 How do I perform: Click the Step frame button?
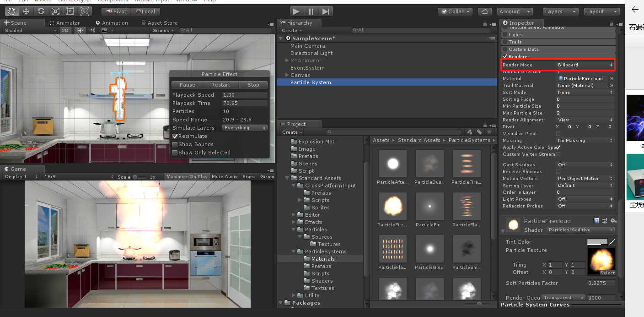326,11
